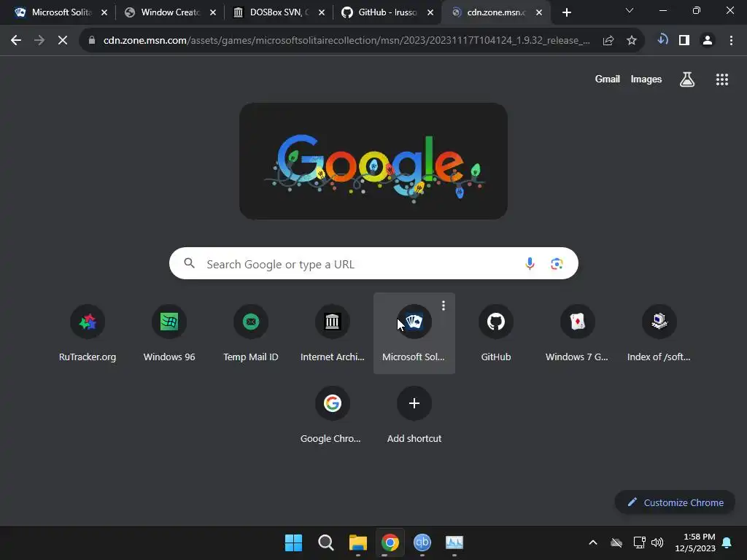Go back to the previous page

[16, 41]
